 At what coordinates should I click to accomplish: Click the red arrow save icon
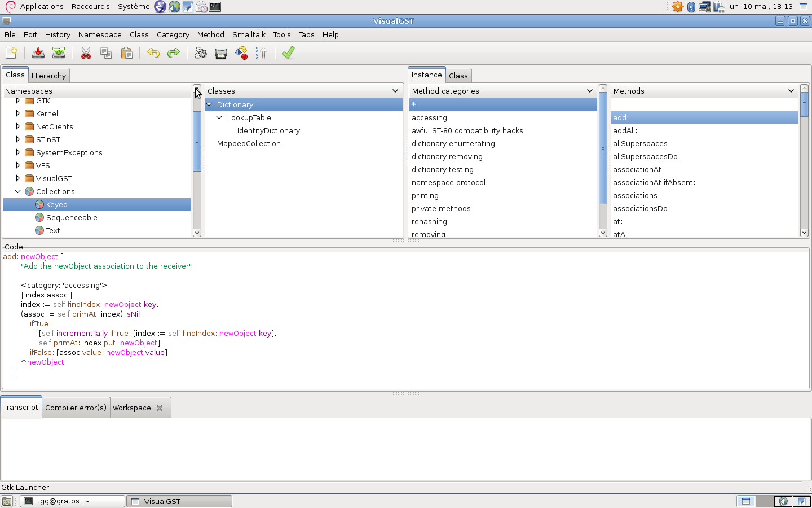(x=38, y=53)
